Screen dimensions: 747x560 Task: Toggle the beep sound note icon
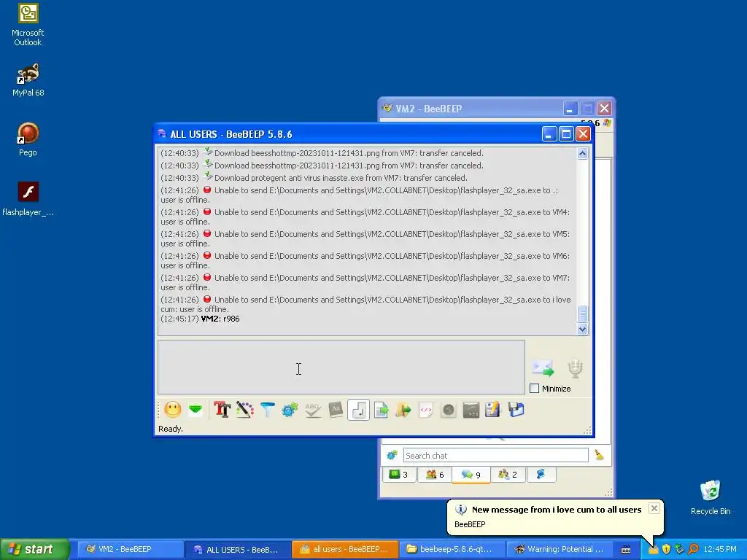coord(358,410)
